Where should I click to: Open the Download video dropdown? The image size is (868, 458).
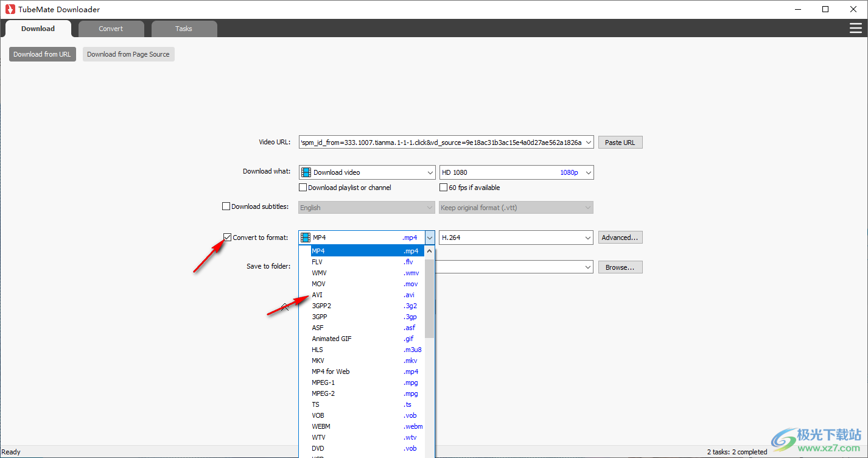(367, 172)
